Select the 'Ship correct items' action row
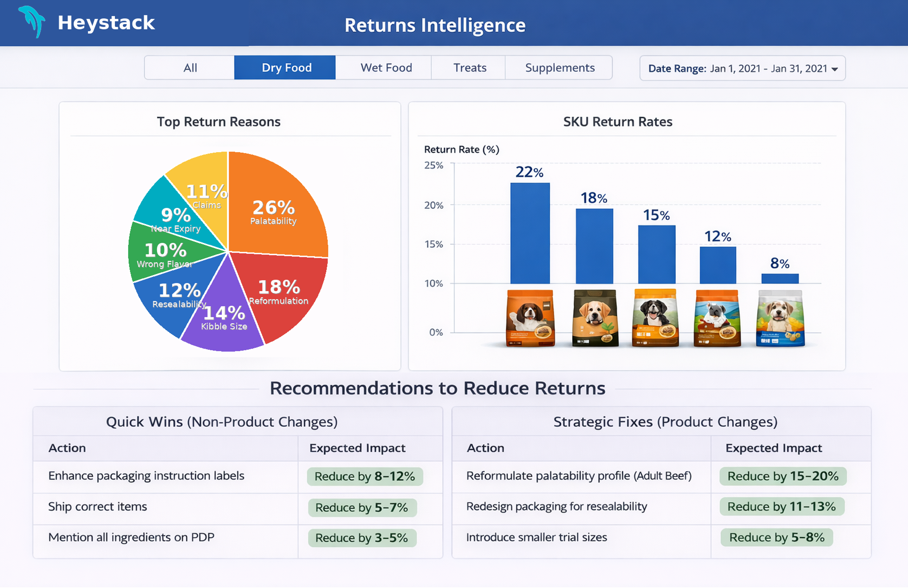 98,507
